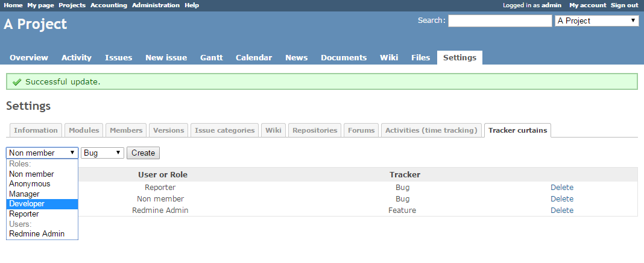Click Administration in the top menu
644x263 pixels.
tap(156, 5)
